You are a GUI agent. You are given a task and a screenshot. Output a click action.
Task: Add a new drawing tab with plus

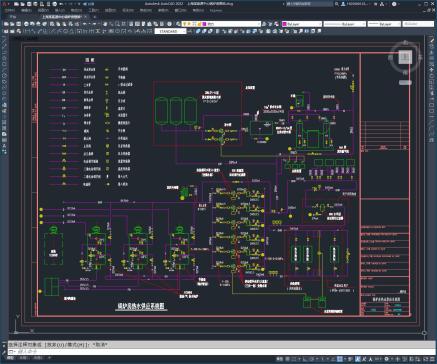coord(94,16)
